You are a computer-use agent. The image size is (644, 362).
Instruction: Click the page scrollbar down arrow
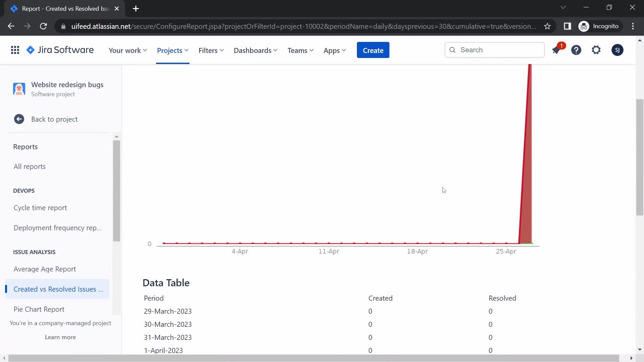pyautogui.click(x=640, y=350)
